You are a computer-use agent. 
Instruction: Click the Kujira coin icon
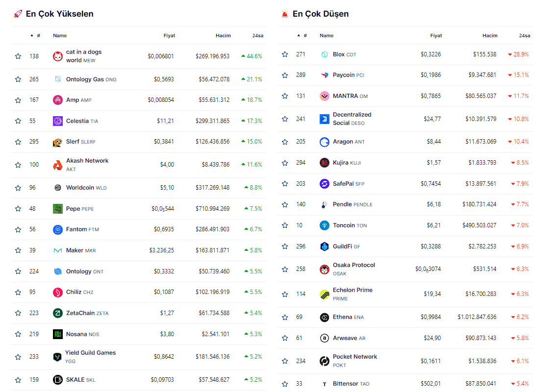pyautogui.click(x=324, y=163)
